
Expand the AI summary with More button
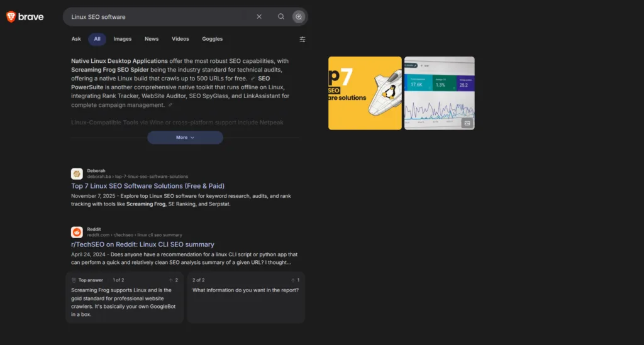coord(186,138)
